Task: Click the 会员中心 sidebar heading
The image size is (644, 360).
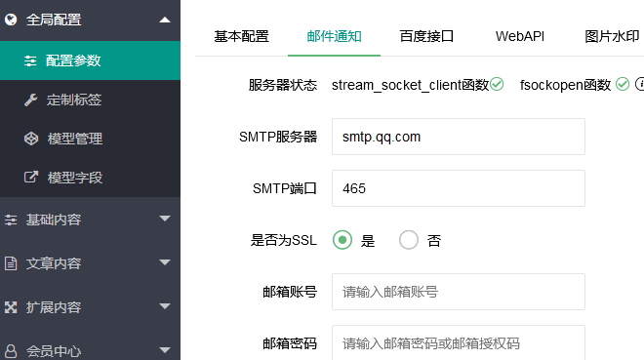Action: (x=54, y=351)
